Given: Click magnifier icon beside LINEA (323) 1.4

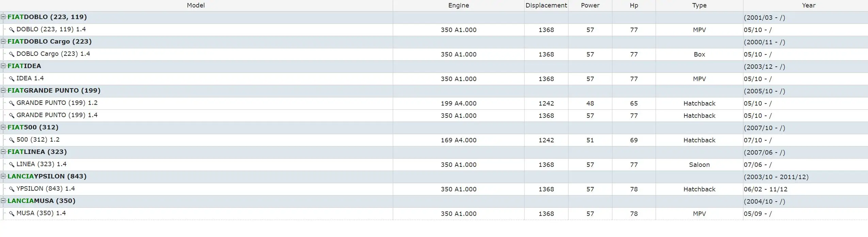Looking at the screenshot, I should tap(12, 164).
